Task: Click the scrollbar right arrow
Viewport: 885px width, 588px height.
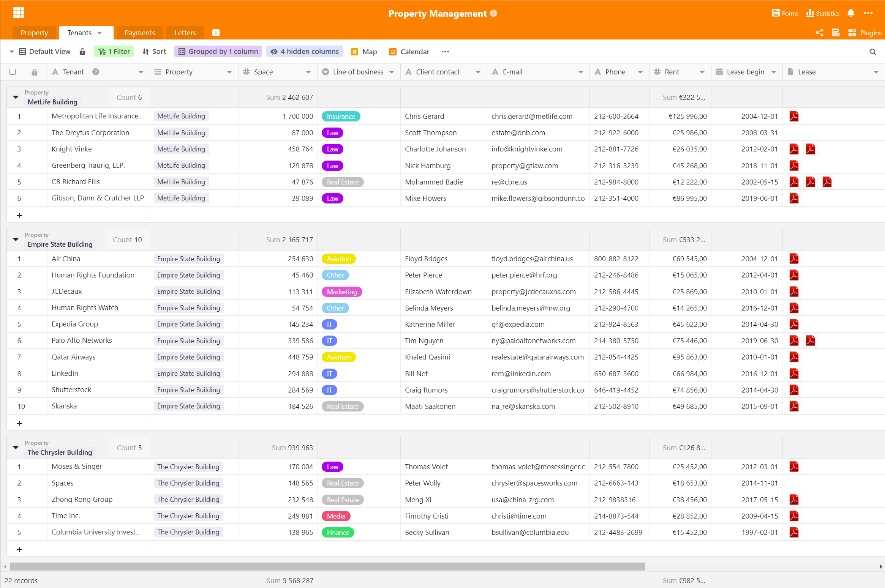Action: pos(880,566)
